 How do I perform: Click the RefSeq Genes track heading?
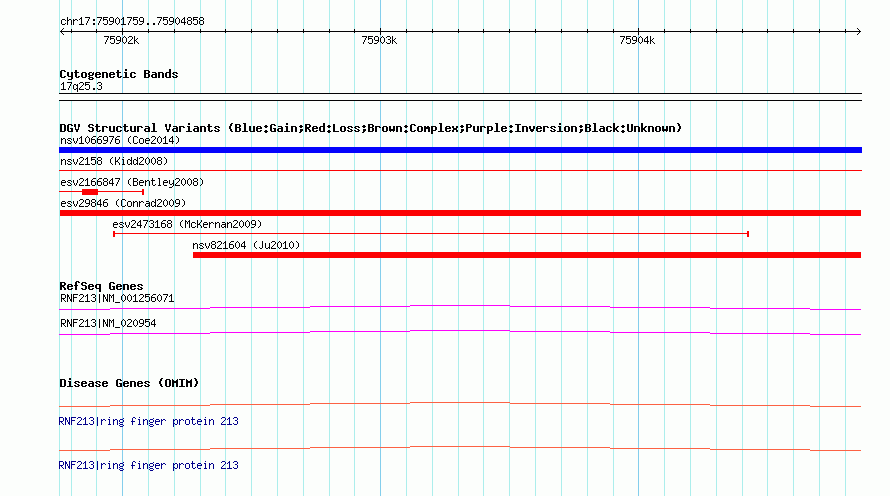pyautogui.click(x=101, y=286)
